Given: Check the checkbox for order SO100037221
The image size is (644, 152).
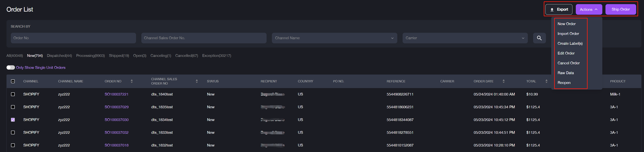Looking at the screenshot, I should (x=13, y=94).
